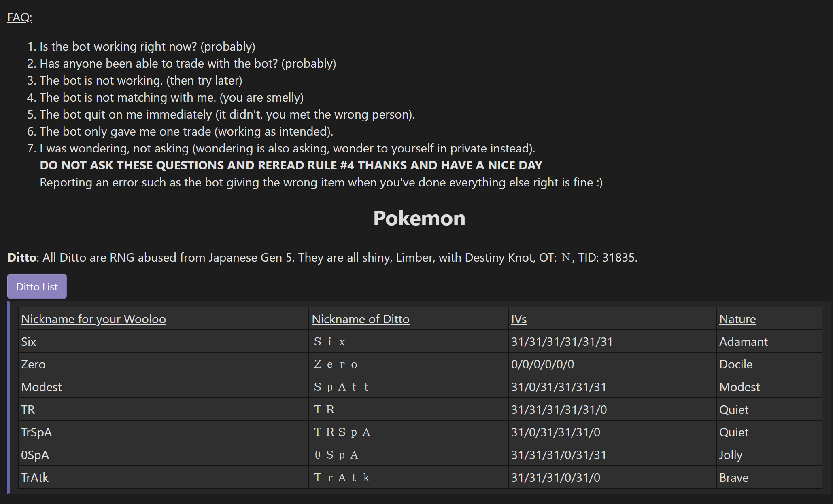
Task: Select the 'TrSpA' Wooloo nickname cell
Action: [163, 432]
